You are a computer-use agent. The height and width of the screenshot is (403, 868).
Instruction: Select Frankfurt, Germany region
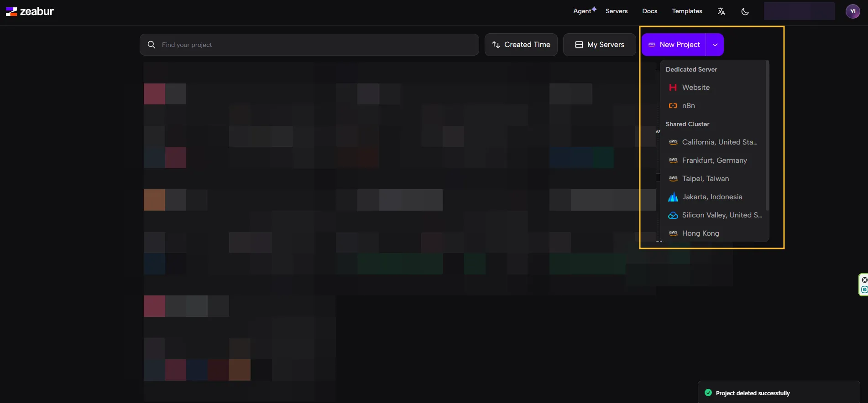714,160
